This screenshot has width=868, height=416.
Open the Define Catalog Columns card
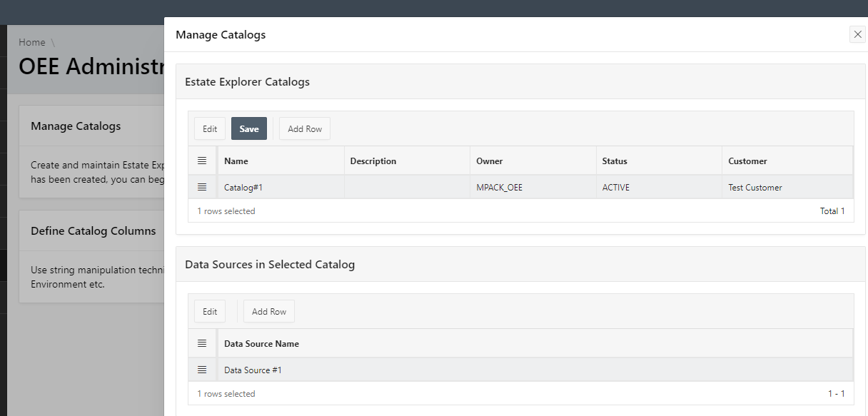(93, 230)
